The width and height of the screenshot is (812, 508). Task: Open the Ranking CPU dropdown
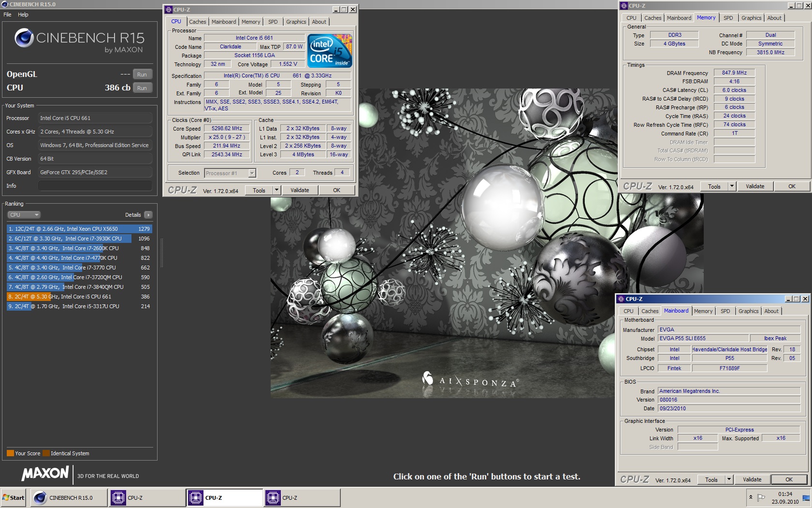click(23, 215)
